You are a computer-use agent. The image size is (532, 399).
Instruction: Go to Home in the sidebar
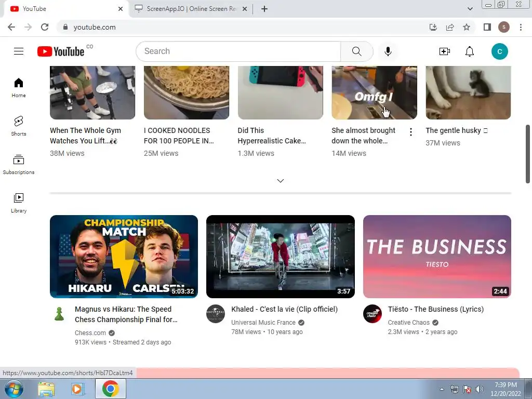[x=19, y=87]
